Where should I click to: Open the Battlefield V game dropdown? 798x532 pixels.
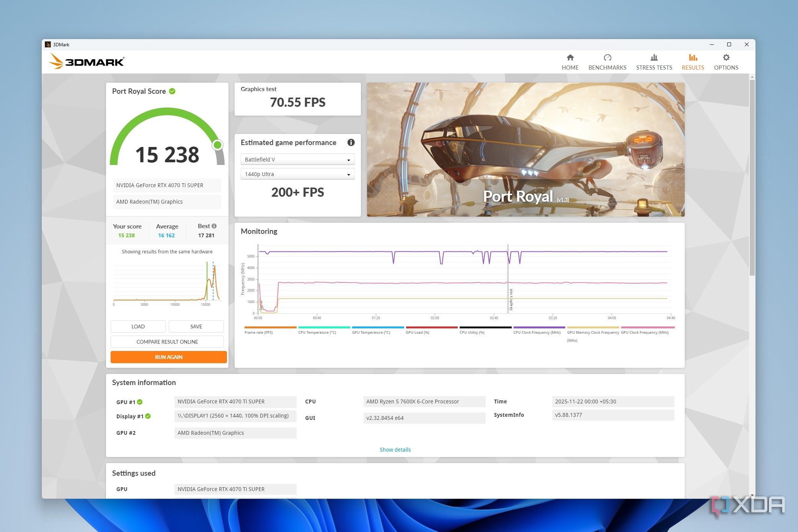(297, 159)
